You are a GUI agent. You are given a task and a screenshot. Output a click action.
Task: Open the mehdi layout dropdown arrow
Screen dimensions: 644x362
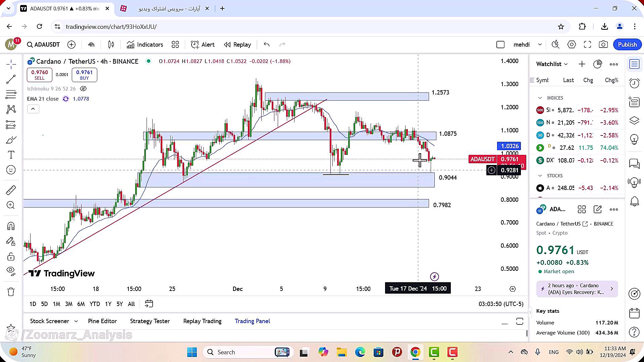(x=540, y=45)
